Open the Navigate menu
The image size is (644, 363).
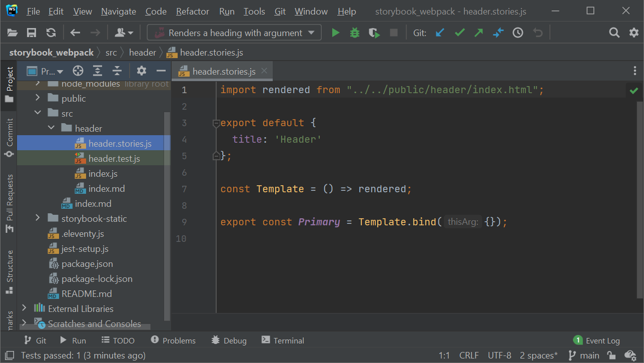pos(119,11)
